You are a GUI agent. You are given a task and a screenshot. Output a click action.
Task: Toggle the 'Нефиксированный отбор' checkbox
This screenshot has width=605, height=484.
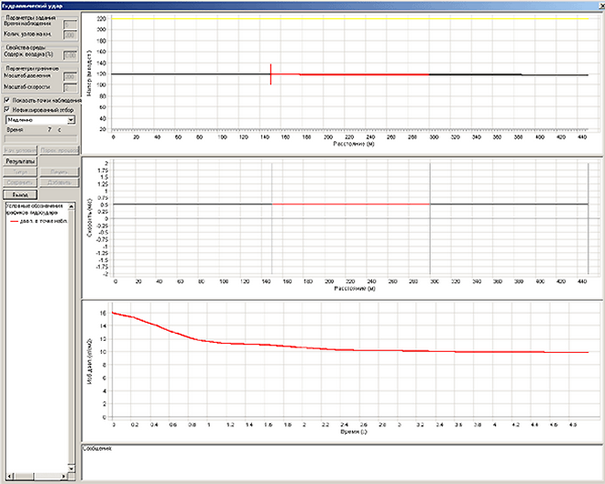click(8, 109)
